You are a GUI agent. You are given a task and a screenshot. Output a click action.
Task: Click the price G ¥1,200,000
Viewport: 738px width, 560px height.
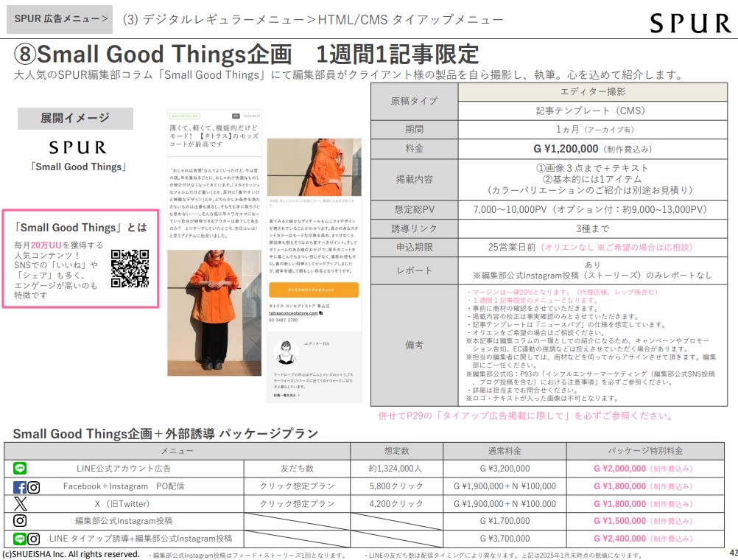[566, 149]
